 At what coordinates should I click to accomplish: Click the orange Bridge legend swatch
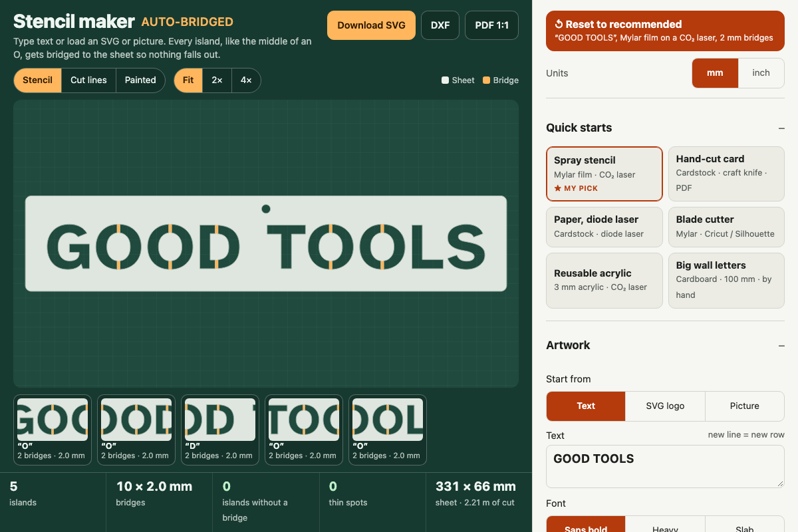click(486, 80)
